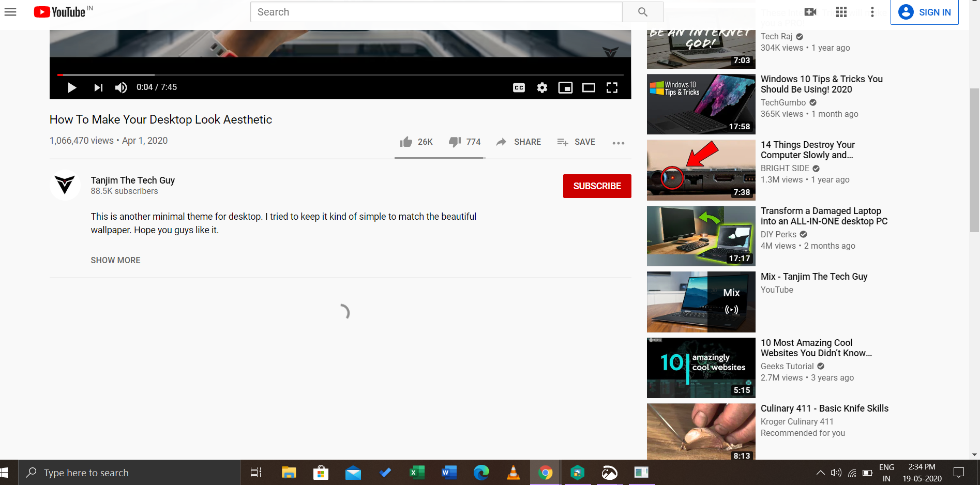980x485 pixels.
Task: Open the Windows Start button
Action: tap(4, 473)
